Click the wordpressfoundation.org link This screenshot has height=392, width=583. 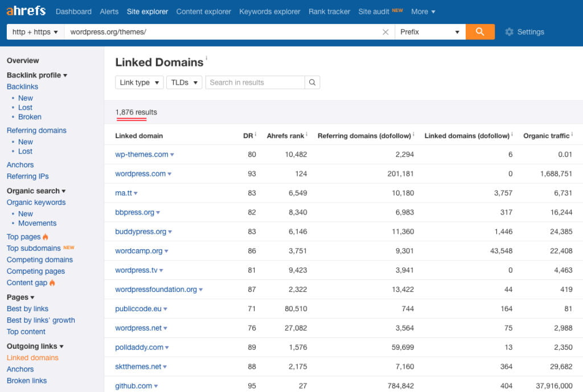click(x=156, y=290)
